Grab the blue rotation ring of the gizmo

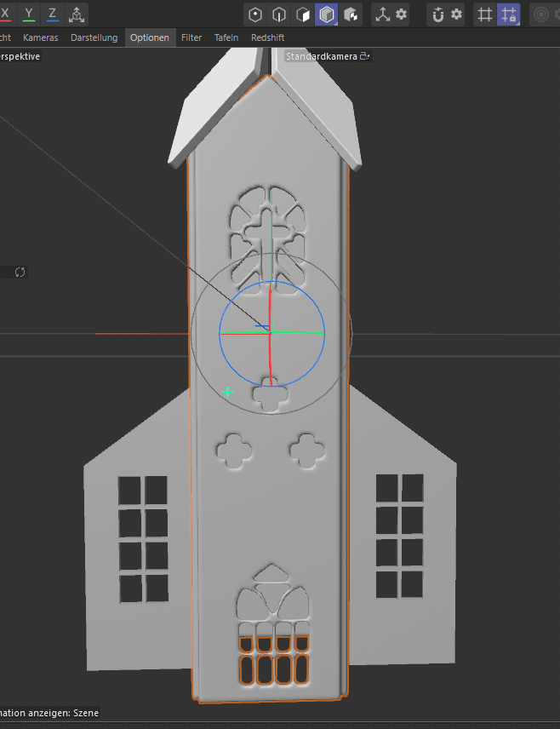(235, 296)
